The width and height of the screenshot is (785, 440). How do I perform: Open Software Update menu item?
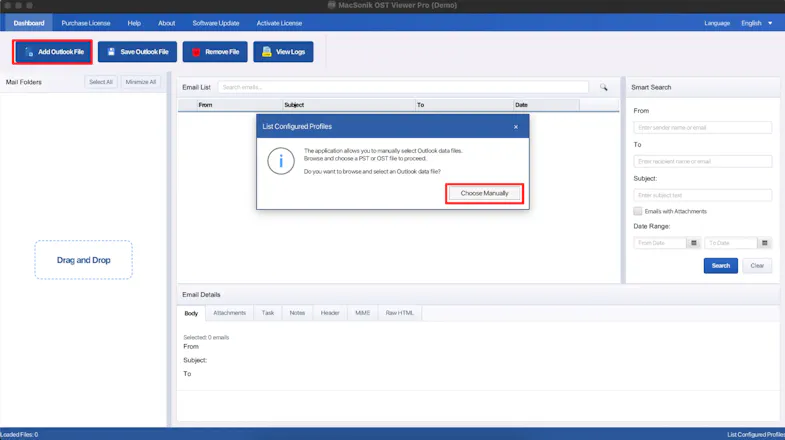pyautogui.click(x=216, y=23)
